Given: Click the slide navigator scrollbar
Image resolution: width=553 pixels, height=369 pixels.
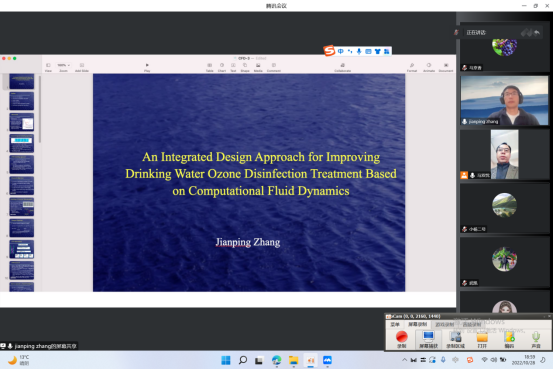Looking at the screenshot, I should tap(40, 109).
